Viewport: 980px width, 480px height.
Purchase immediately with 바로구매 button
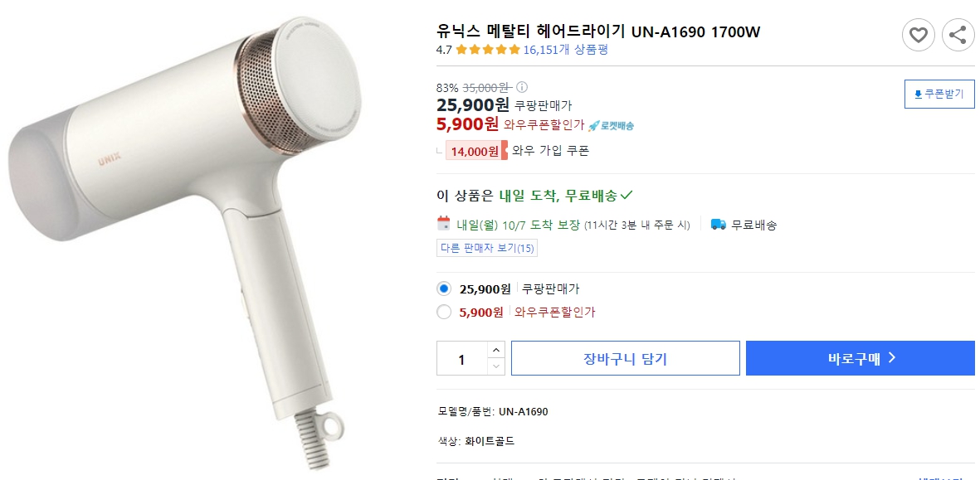pyautogui.click(x=860, y=358)
